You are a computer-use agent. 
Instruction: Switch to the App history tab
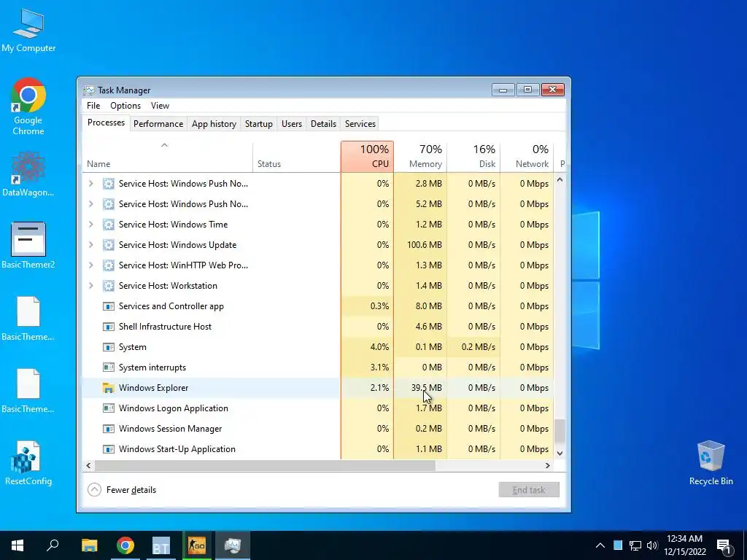point(214,124)
